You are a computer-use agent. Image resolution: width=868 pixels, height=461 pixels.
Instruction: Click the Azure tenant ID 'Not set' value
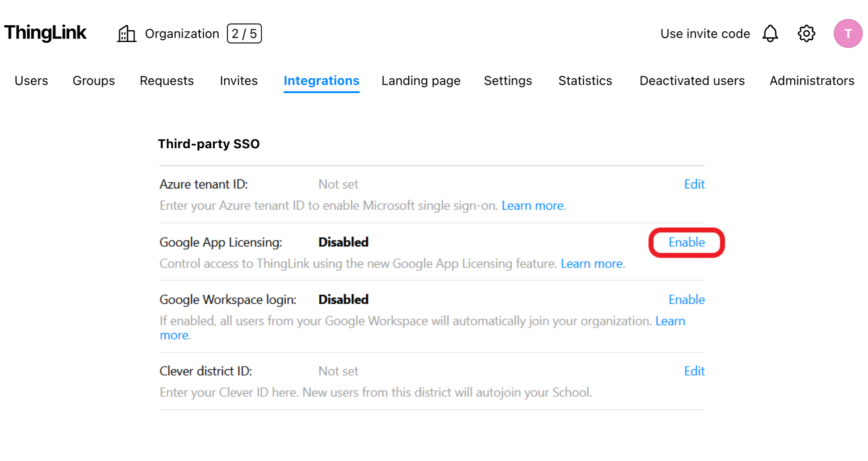338,184
